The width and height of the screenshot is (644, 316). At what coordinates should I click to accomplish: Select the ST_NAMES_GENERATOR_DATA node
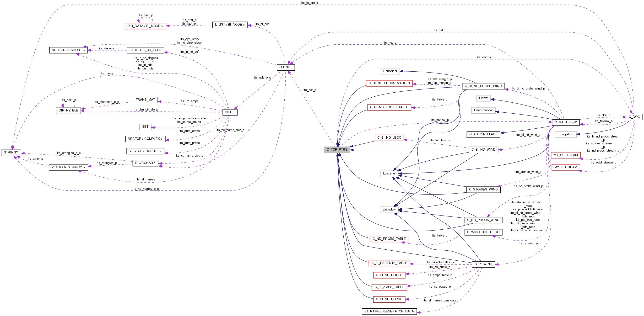pyautogui.click(x=389, y=311)
